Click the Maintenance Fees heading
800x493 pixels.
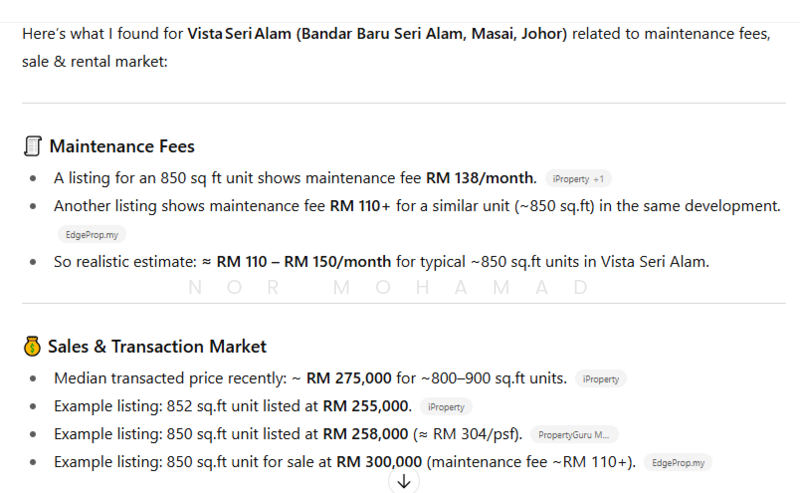pos(122,147)
